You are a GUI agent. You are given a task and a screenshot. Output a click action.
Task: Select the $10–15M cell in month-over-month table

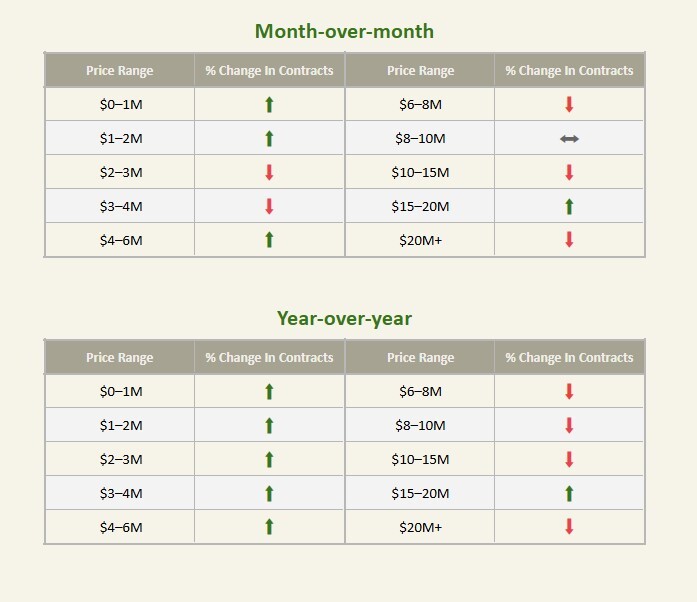coord(420,173)
